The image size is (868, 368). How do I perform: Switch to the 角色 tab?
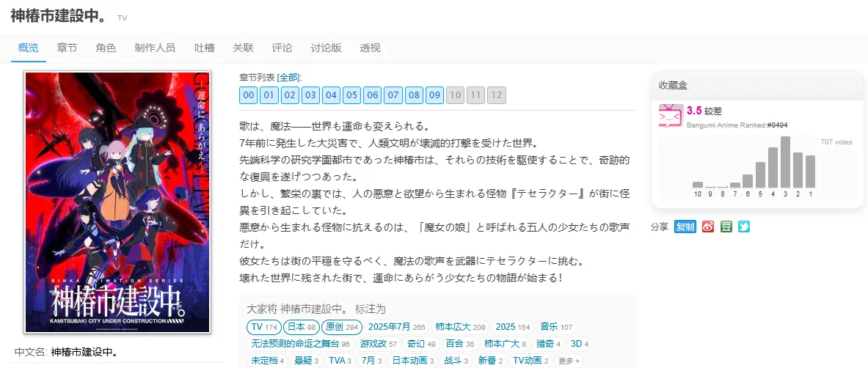point(106,48)
